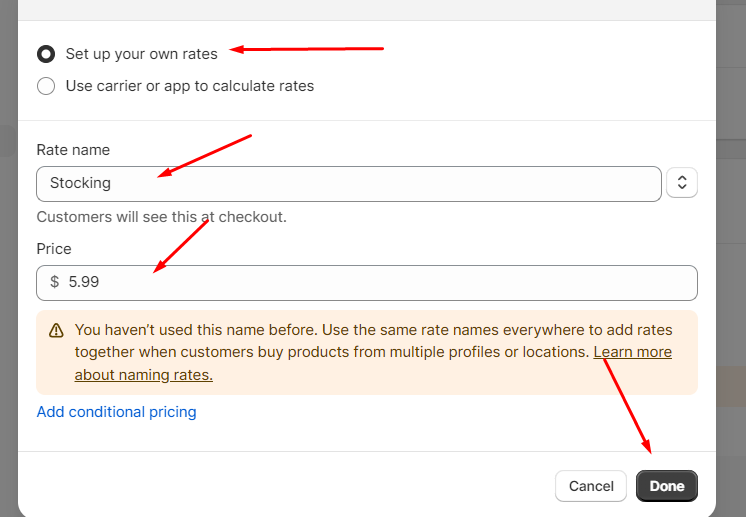Click the 'Rate name' field label

click(73, 150)
